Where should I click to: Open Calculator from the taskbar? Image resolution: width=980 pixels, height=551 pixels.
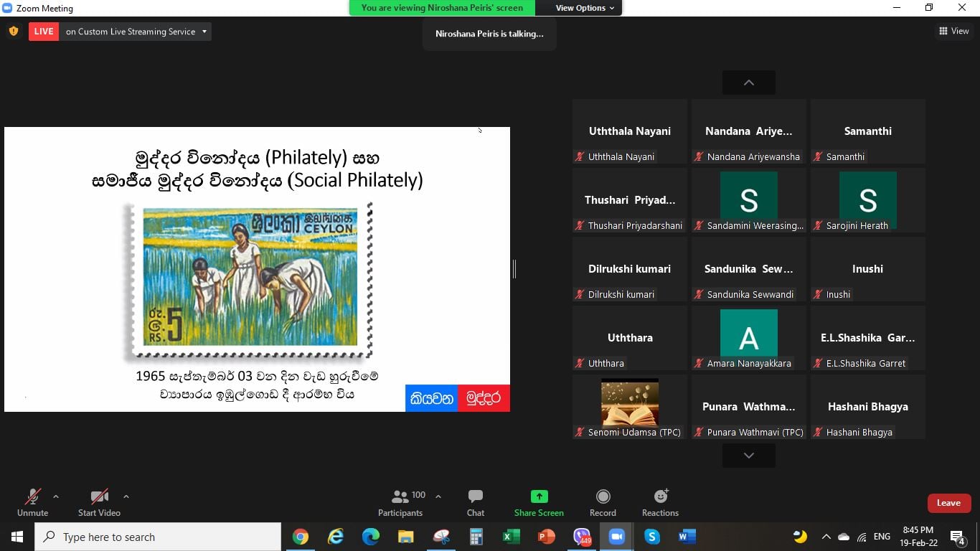(x=476, y=537)
